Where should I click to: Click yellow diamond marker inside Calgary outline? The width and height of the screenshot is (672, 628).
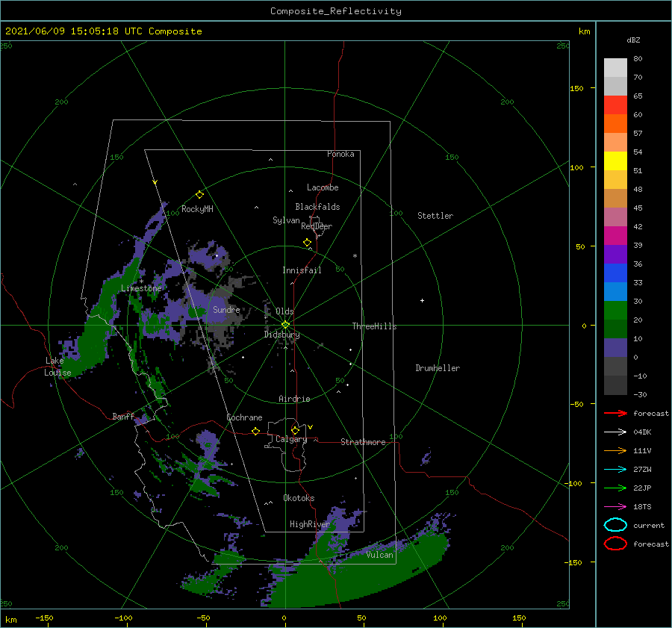click(x=295, y=430)
